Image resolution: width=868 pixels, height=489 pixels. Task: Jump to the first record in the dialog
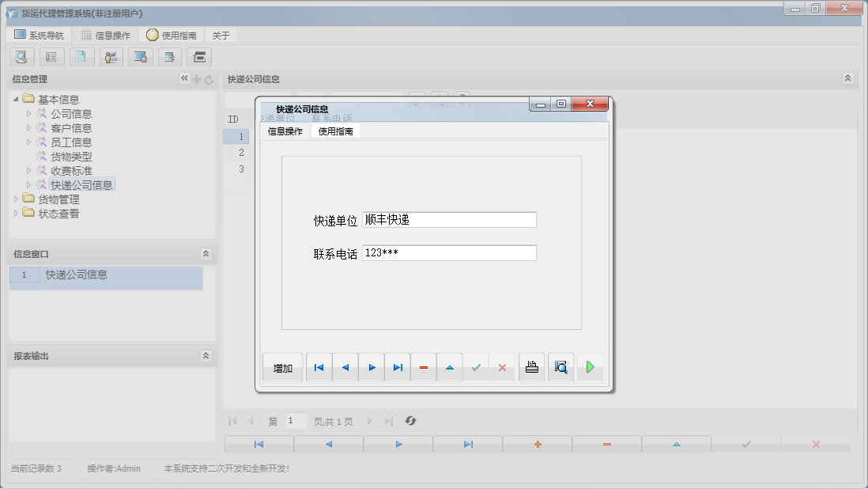pos(319,366)
